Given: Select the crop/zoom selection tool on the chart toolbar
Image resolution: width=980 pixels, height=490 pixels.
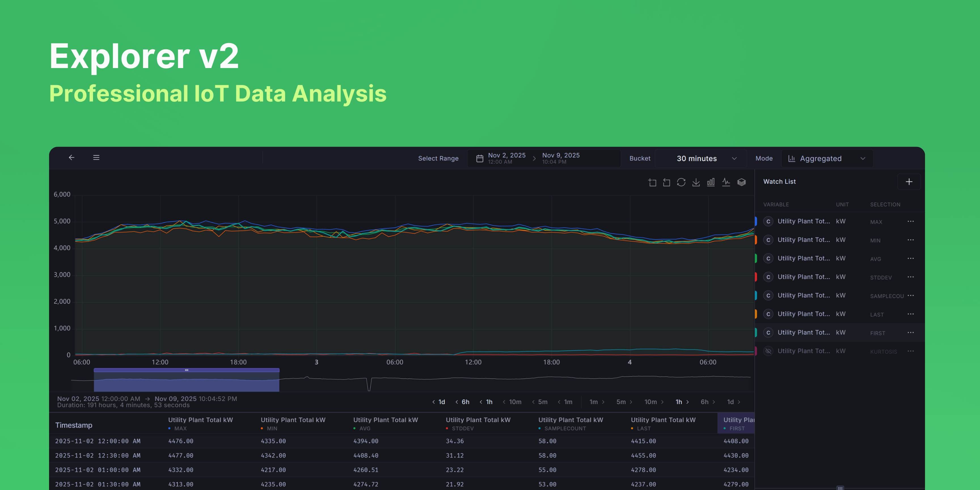Looking at the screenshot, I should tap(652, 182).
